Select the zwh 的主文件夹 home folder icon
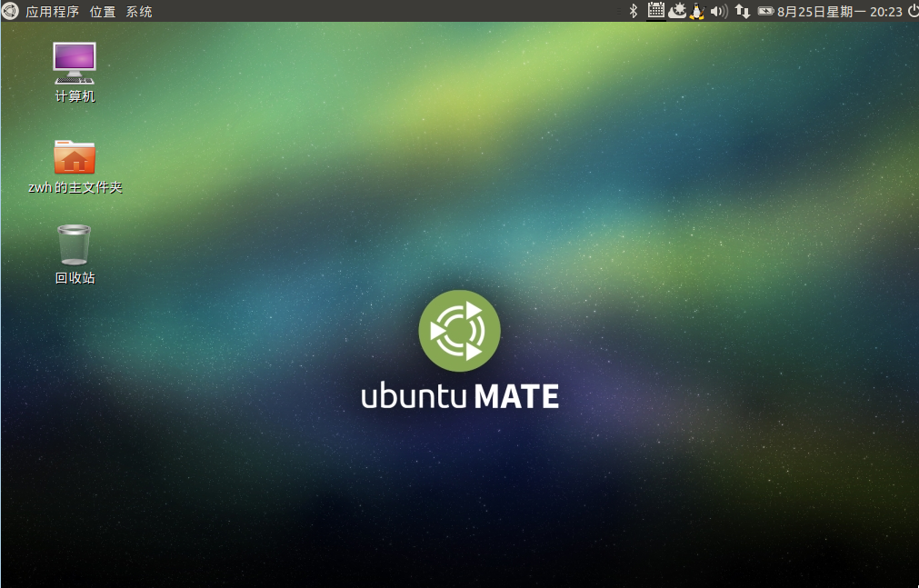 (75, 157)
